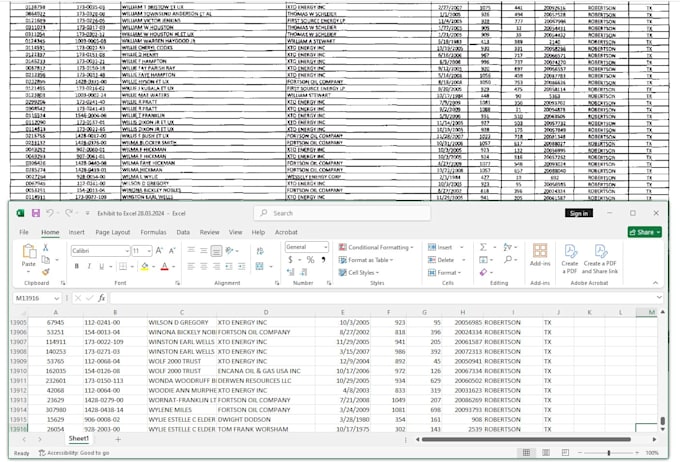Open the Insert cells button
The width and height of the screenshot is (680, 462).
click(446, 247)
